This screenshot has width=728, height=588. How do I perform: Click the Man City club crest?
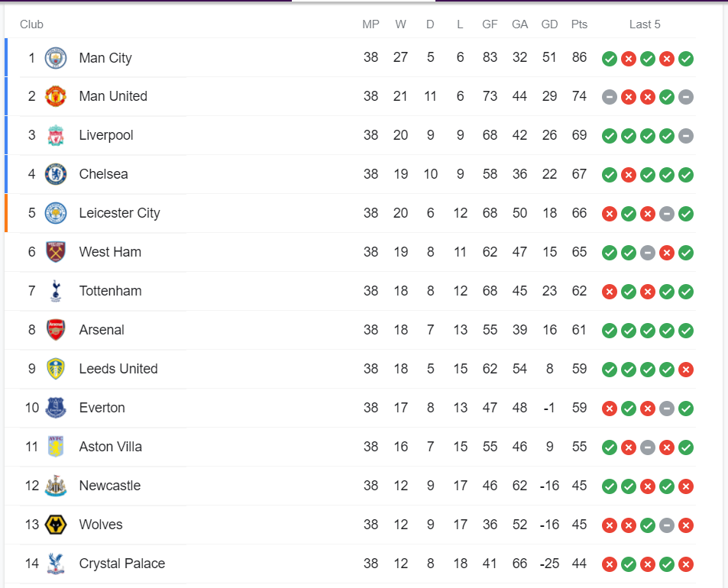(56, 58)
